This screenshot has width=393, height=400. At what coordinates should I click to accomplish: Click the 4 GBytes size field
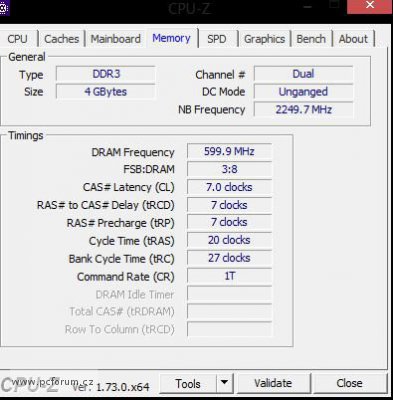[x=106, y=92]
